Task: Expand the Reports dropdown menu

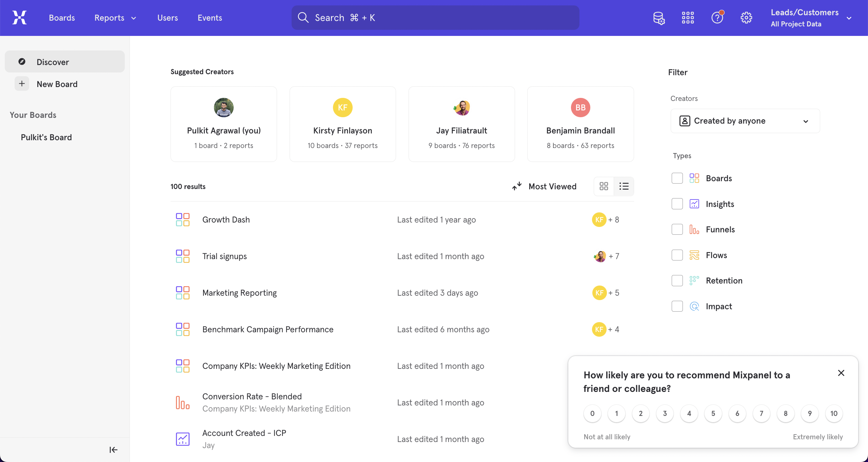Action: pyautogui.click(x=115, y=18)
